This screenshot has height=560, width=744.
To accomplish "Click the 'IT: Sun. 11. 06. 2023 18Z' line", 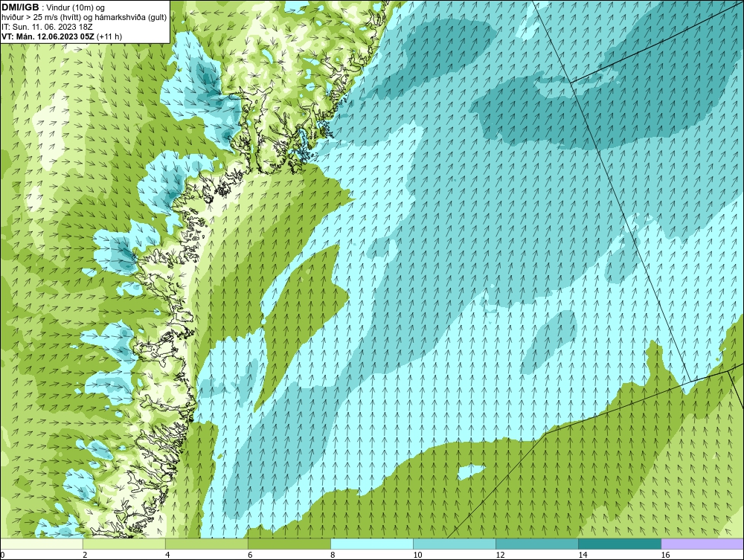I will point(47,27).
